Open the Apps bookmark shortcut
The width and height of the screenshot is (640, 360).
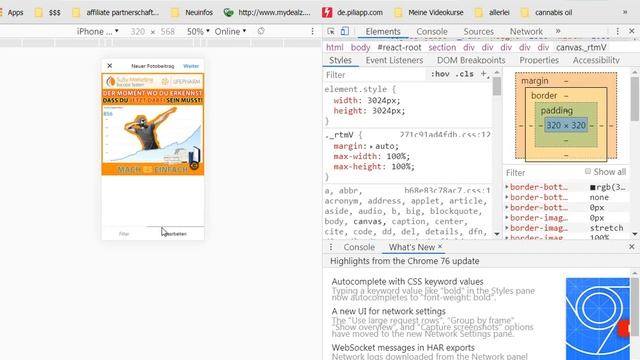pyautogui.click(x=11, y=12)
